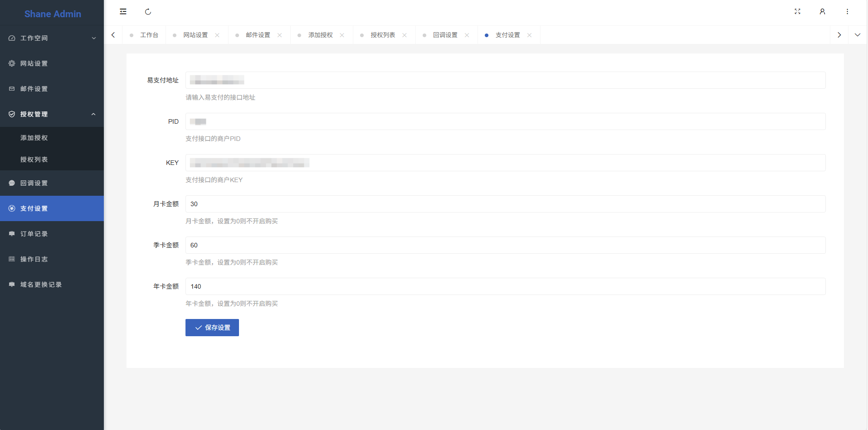This screenshot has height=430, width=868.
Task: Expand the 工作空间 sidebar menu
Action: click(52, 38)
